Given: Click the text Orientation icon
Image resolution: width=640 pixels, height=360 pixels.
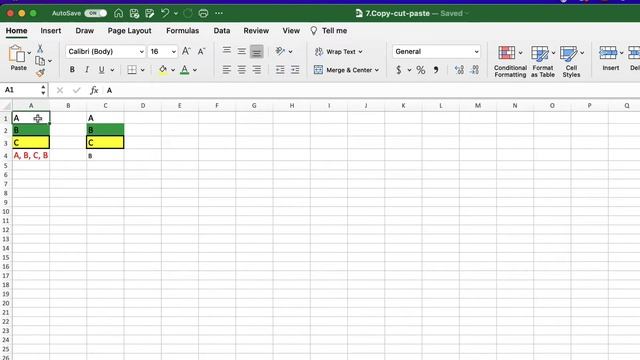Looking at the screenshot, I should tap(280, 51).
